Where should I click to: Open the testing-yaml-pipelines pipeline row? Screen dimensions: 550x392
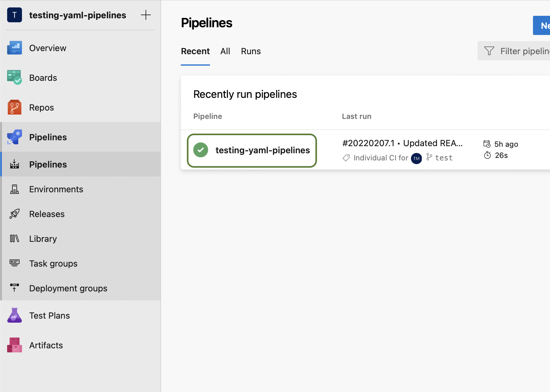[x=262, y=150]
